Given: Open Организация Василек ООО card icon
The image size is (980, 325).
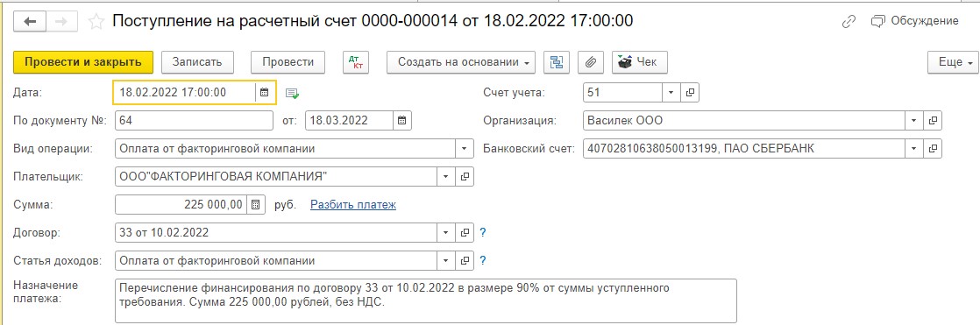Looking at the screenshot, I should point(934,120).
